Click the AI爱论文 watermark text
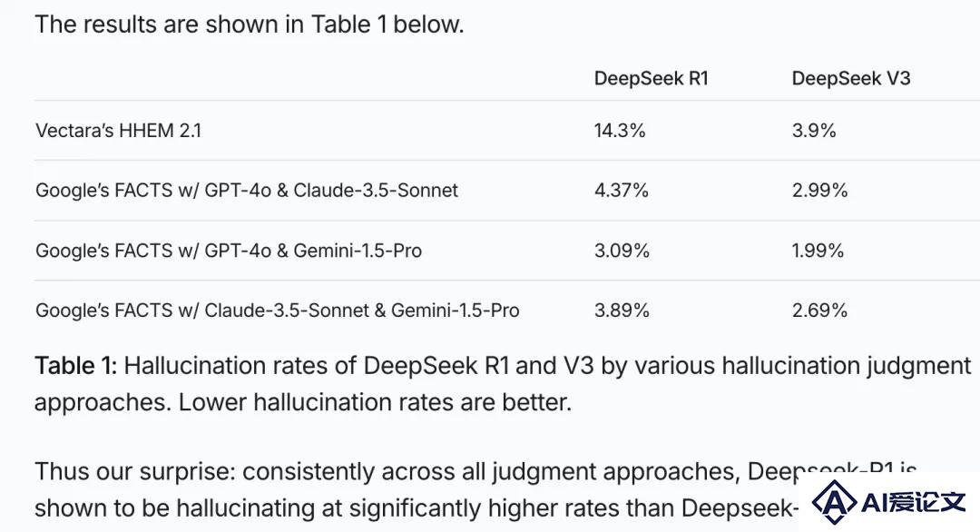 click(913, 502)
